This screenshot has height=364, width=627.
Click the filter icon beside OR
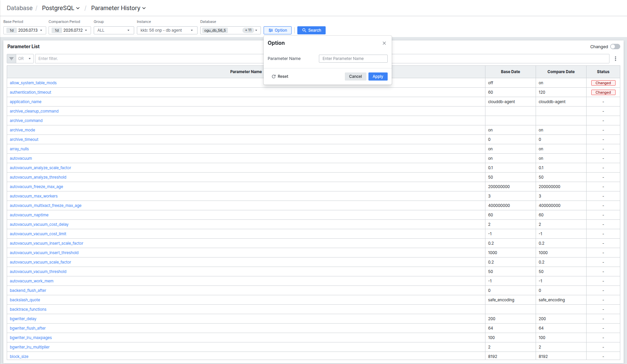11,59
